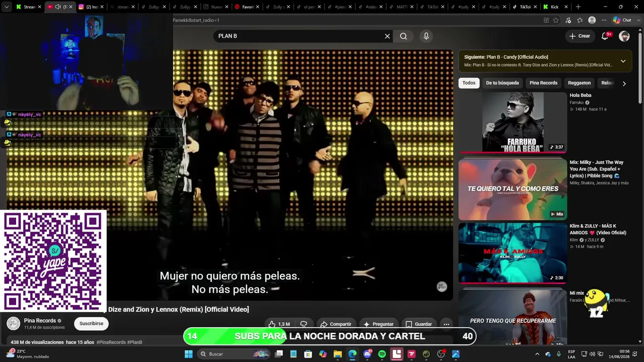Open the Windows Start menu
This screenshot has width=644, height=362.
189,354
